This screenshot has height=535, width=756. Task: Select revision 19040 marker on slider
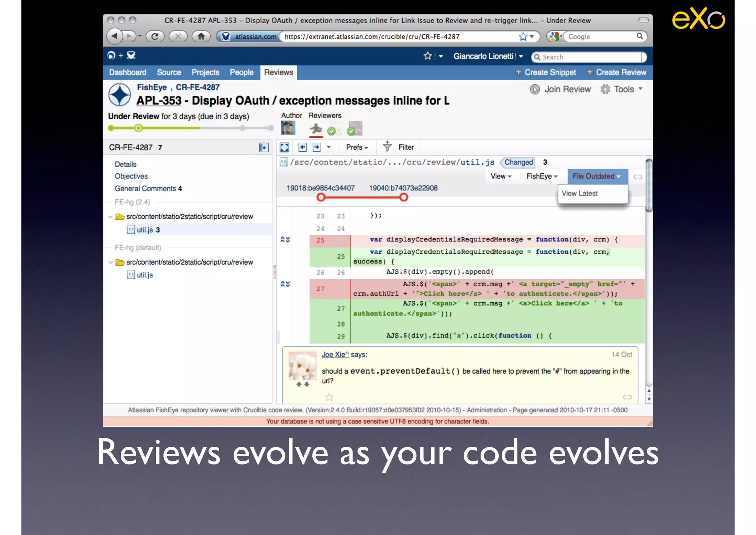tap(403, 197)
